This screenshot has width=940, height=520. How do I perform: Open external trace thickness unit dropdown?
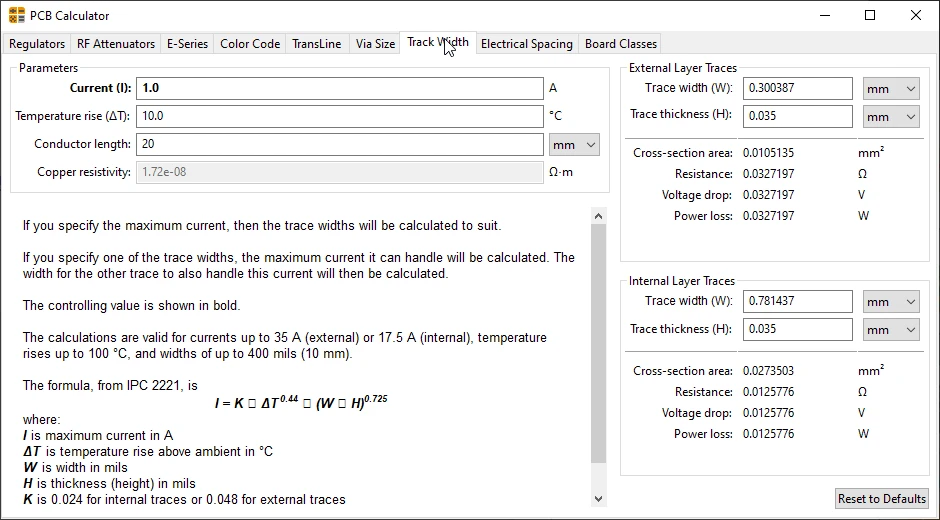pyautogui.click(x=890, y=116)
